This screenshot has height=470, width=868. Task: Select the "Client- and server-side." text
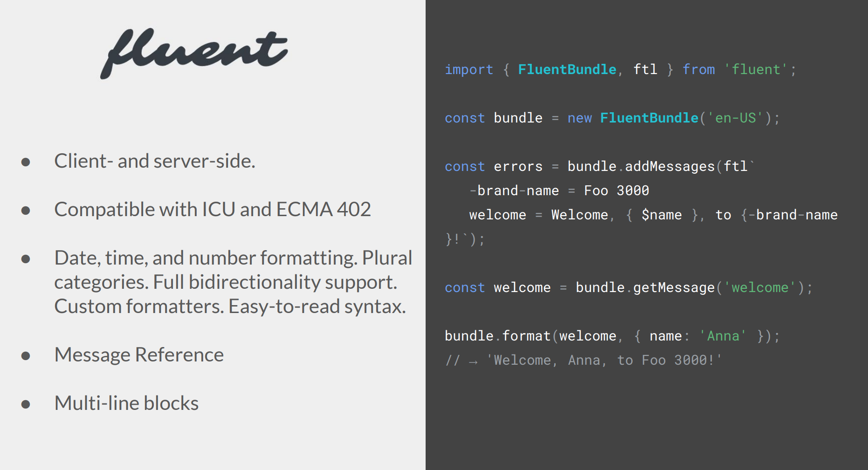[154, 161]
